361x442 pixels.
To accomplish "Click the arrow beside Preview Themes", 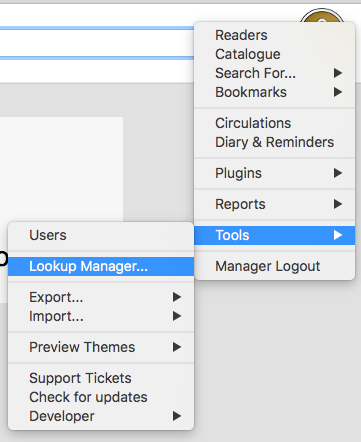I will tap(177, 347).
